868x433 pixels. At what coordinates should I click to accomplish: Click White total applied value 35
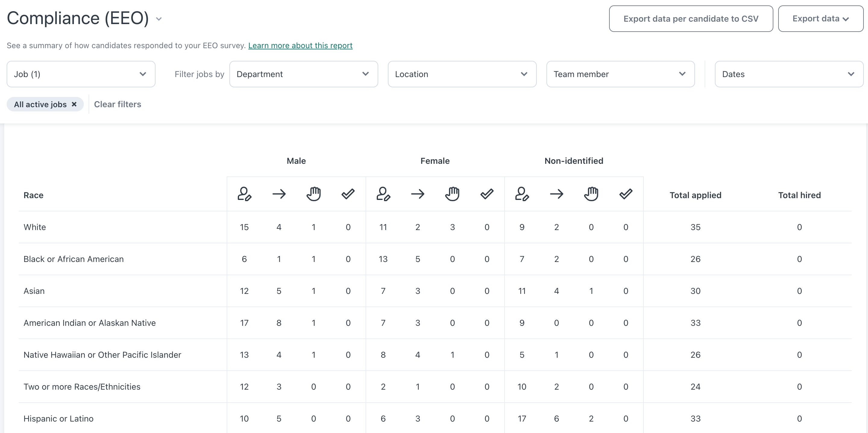point(695,227)
